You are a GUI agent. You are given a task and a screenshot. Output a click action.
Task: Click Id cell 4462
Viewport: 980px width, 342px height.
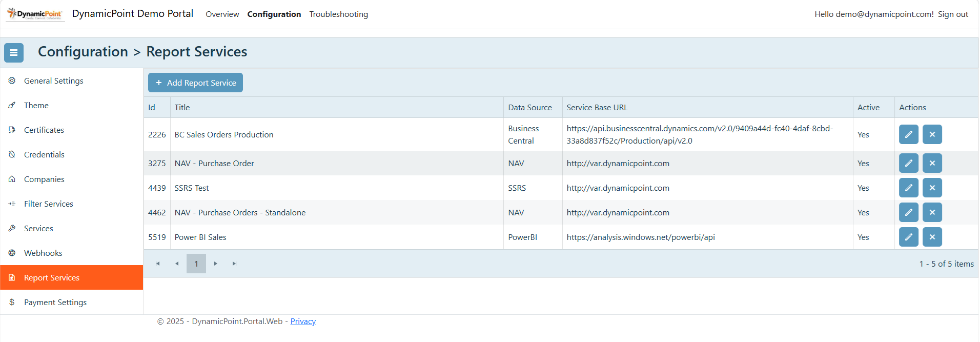[157, 212]
